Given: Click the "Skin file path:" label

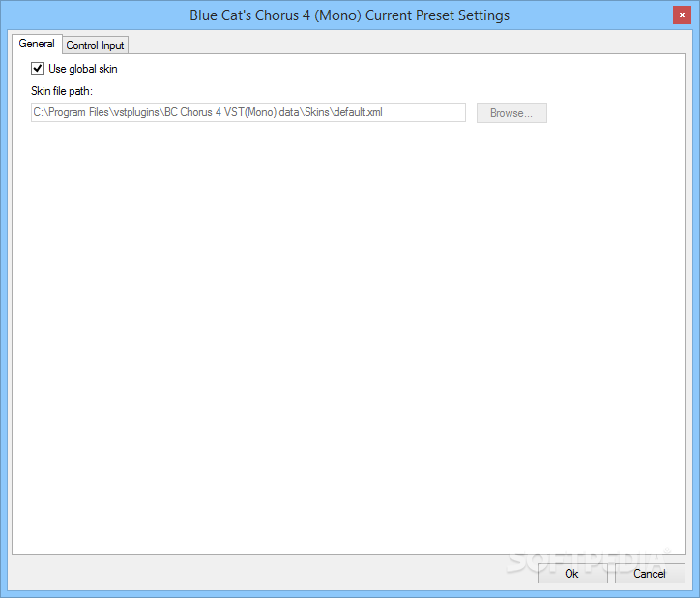Looking at the screenshot, I should click(x=62, y=91).
